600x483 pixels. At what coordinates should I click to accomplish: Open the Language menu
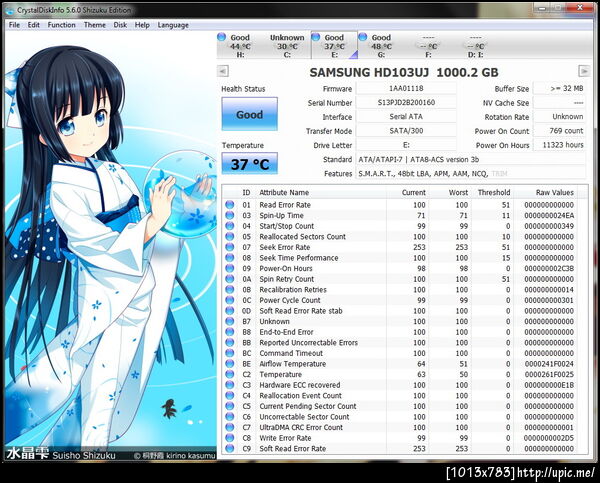[173, 25]
